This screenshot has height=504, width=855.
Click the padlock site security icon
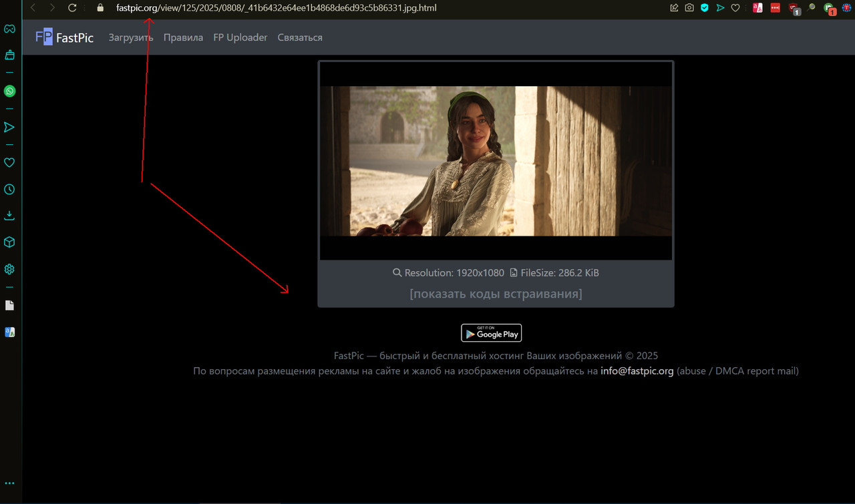100,8
